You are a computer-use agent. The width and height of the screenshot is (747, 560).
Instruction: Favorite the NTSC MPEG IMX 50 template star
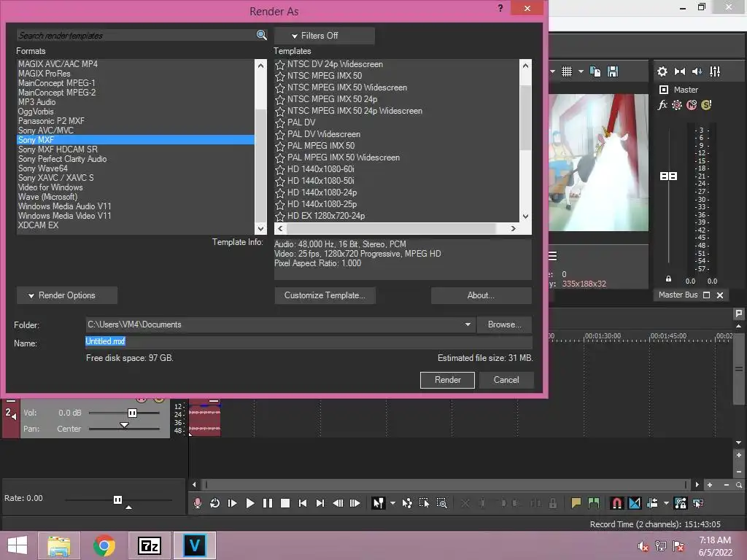279,76
